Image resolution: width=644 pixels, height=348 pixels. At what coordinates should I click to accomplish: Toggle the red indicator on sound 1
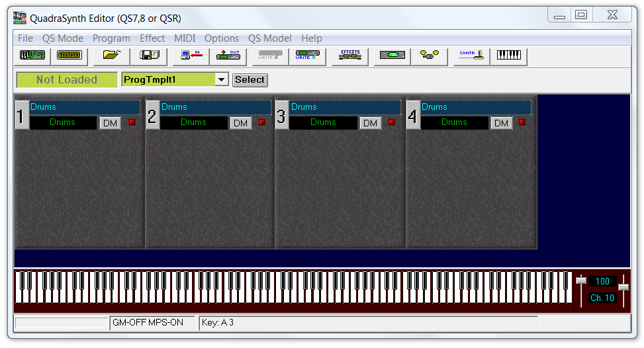click(x=132, y=122)
